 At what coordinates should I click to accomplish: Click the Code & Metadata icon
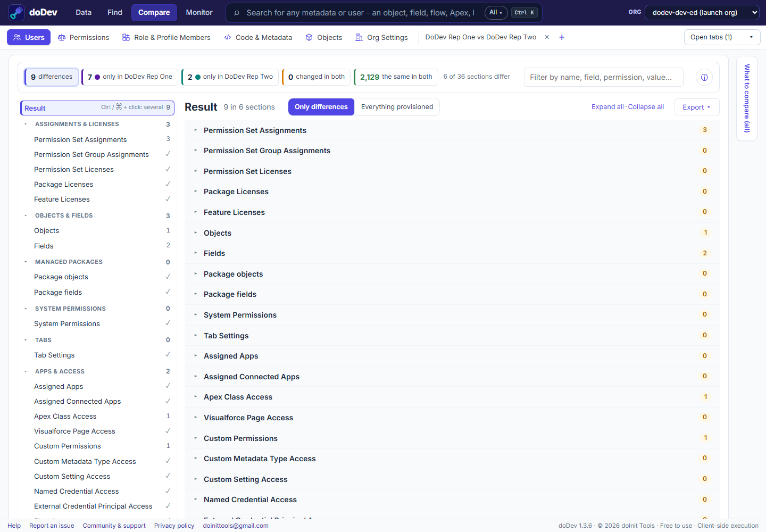point(228,37)
